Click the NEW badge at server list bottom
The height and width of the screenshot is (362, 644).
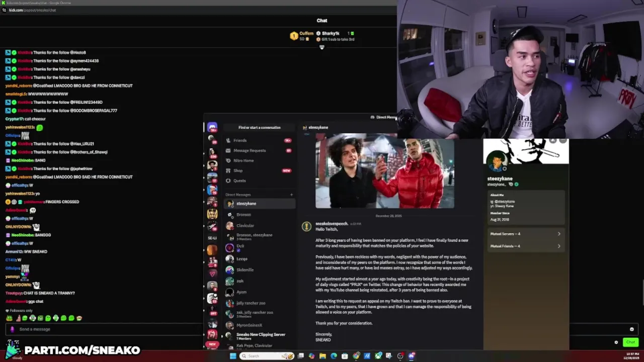pyautogui.click(x=212, y=345)
